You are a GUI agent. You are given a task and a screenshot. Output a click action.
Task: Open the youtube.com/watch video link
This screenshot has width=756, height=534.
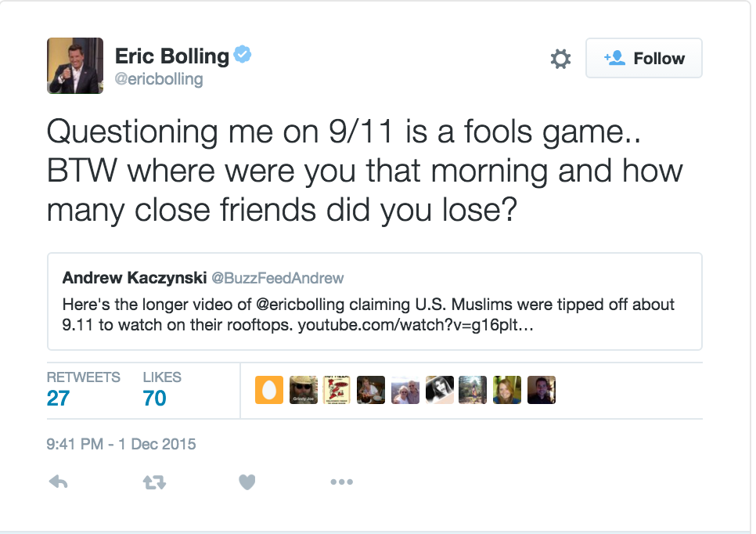tap(416, 325)
